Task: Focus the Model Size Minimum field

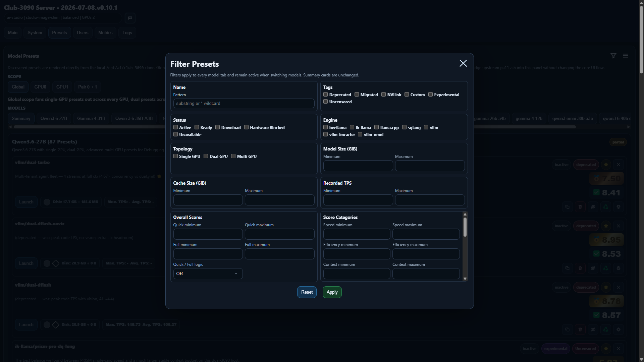Action: tap(358, 166)
